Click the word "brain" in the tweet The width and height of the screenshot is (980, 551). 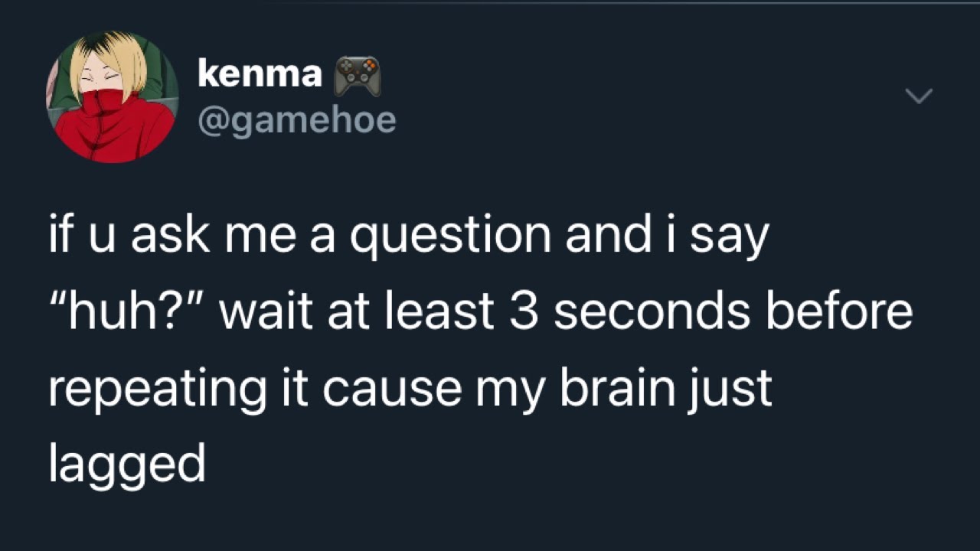point(617,388)
